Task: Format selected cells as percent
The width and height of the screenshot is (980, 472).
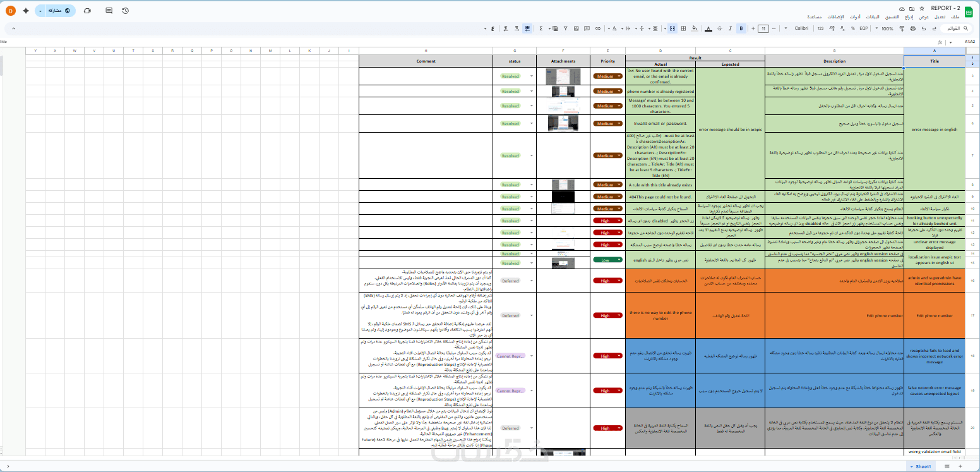Action: [852, 28]
